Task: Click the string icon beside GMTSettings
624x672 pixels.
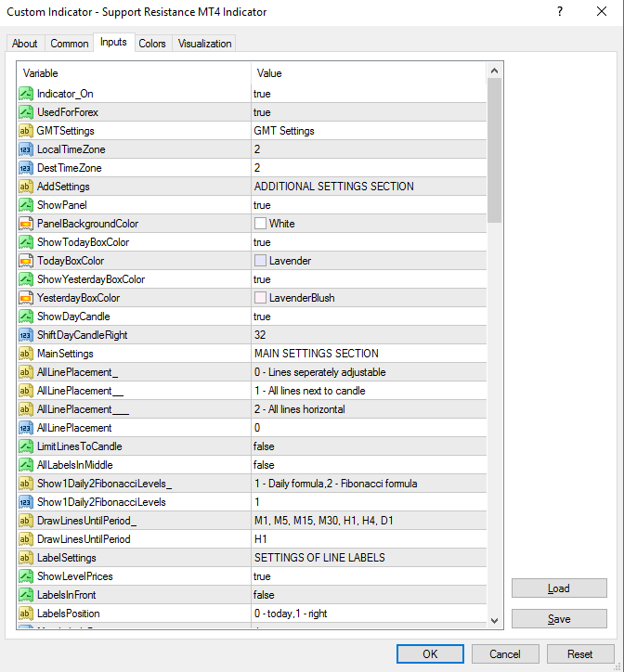Action: (x=26, y=131)
